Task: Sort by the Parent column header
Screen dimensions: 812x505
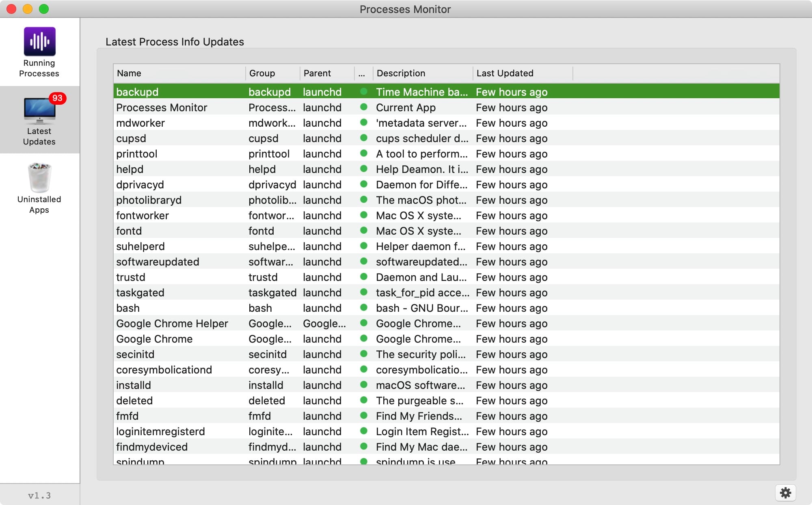Action: (327, 73)
